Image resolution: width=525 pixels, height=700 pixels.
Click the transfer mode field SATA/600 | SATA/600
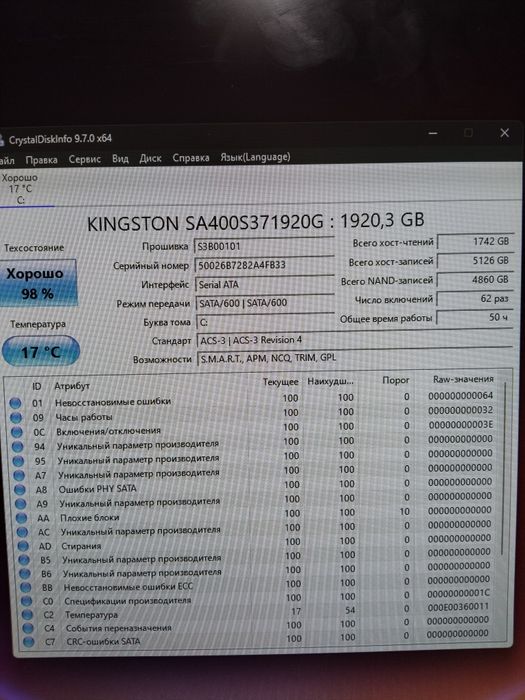[265, 303]
